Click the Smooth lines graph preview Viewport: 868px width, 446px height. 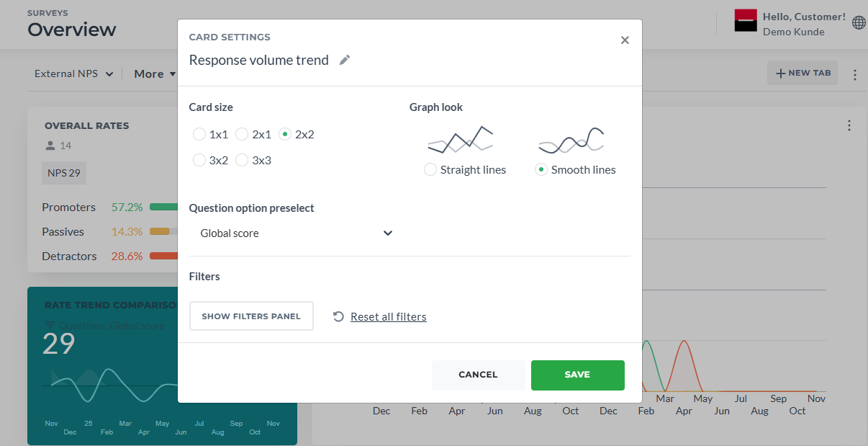(x=571, y=140)
